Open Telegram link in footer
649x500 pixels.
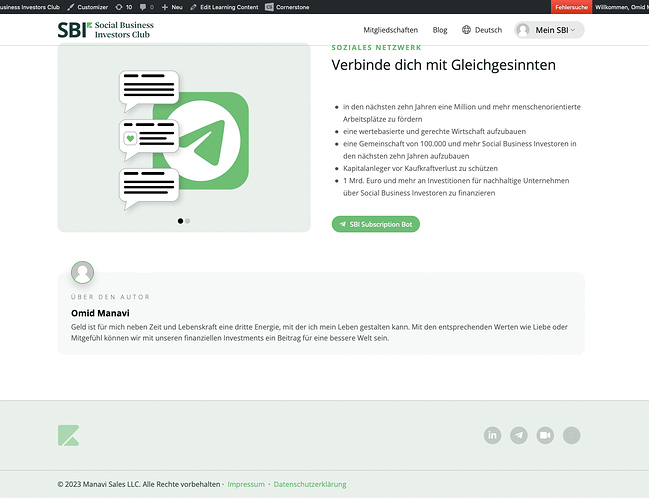(518, 435)
